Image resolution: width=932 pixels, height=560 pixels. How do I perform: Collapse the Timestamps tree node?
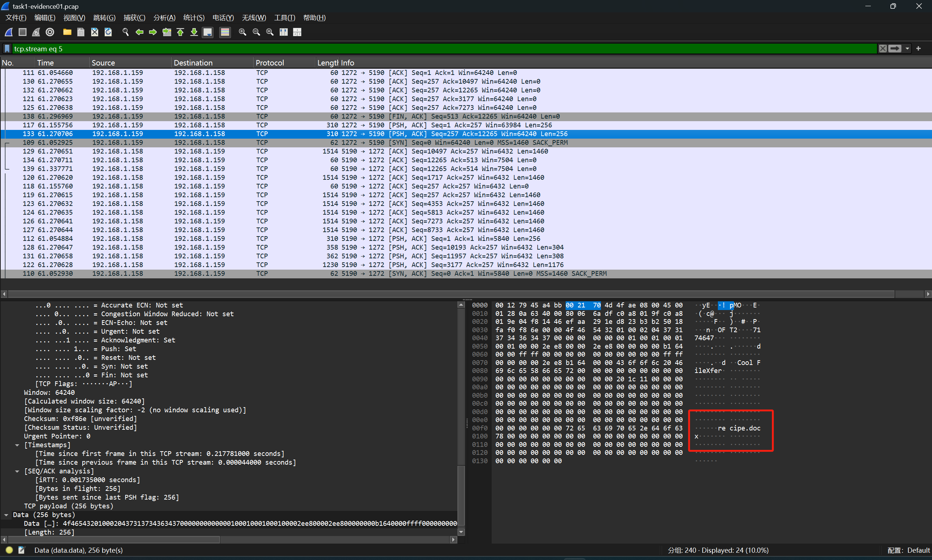(x=17, y=445)
